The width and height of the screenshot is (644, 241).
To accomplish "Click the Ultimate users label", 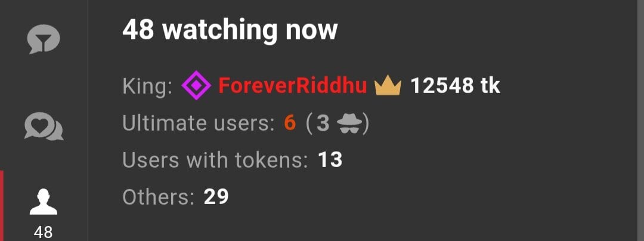I will (x=199, y=123).
